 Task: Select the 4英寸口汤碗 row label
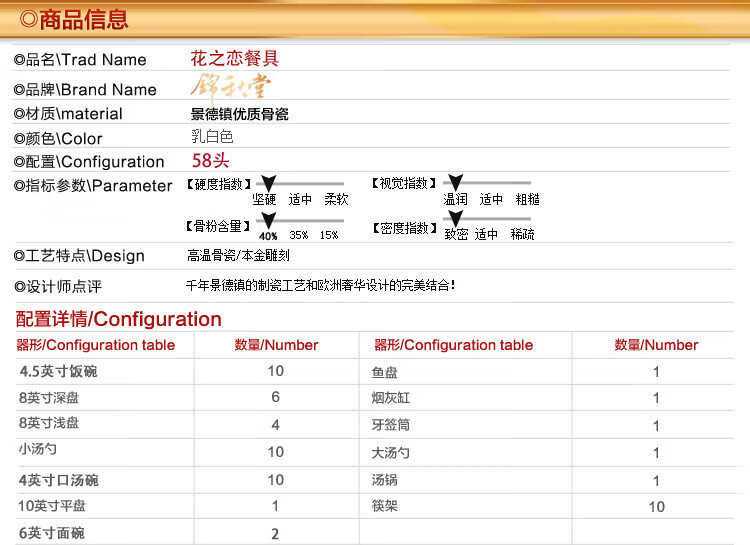tap(58, 480)
